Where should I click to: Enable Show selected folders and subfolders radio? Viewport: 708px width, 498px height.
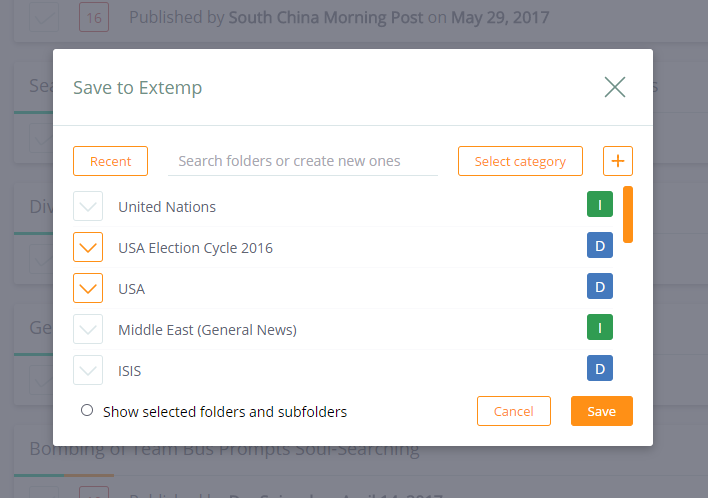87,410
